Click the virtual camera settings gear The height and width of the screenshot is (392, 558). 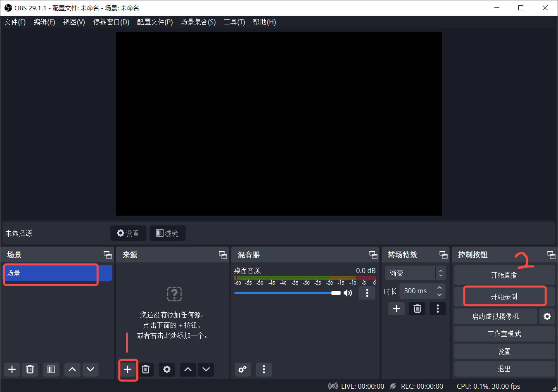[x=547, y=316]
